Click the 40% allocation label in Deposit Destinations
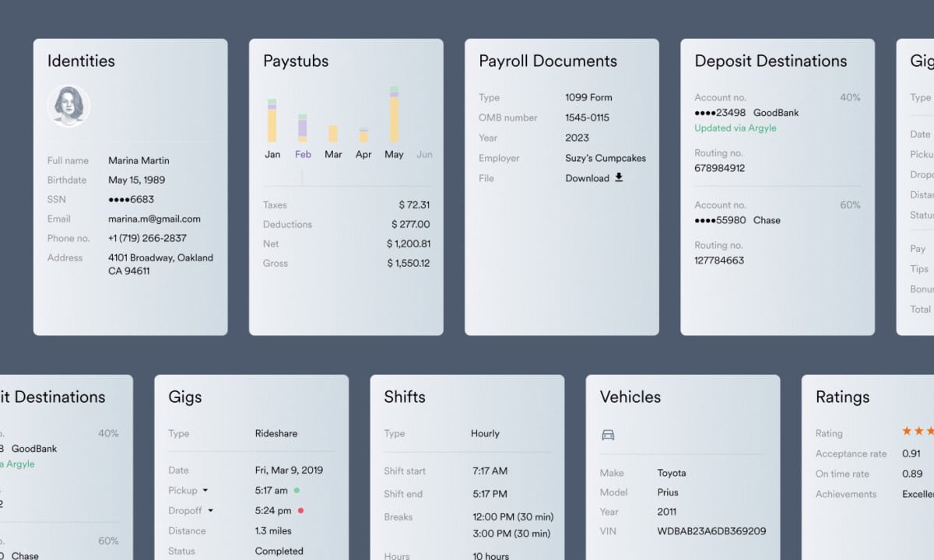The height and width of the screenshot is (560, 934). (850, 97)
